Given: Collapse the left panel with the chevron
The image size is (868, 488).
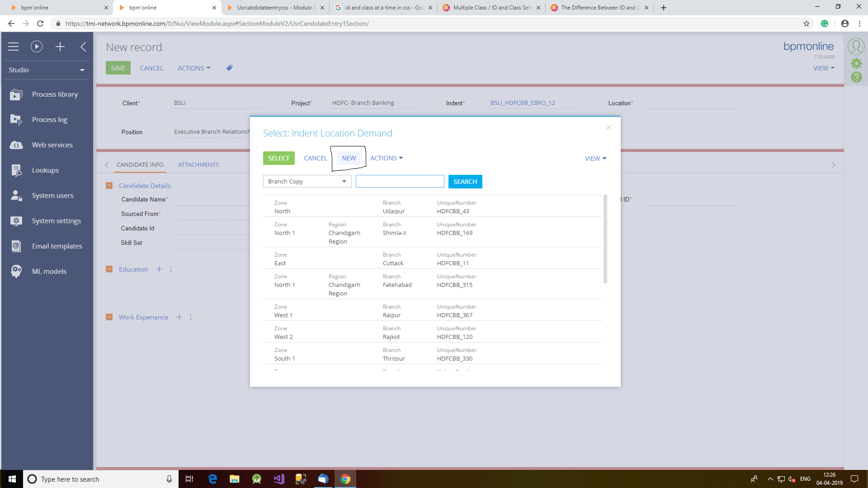Looking at the screenshot, I should coord(83,47).
